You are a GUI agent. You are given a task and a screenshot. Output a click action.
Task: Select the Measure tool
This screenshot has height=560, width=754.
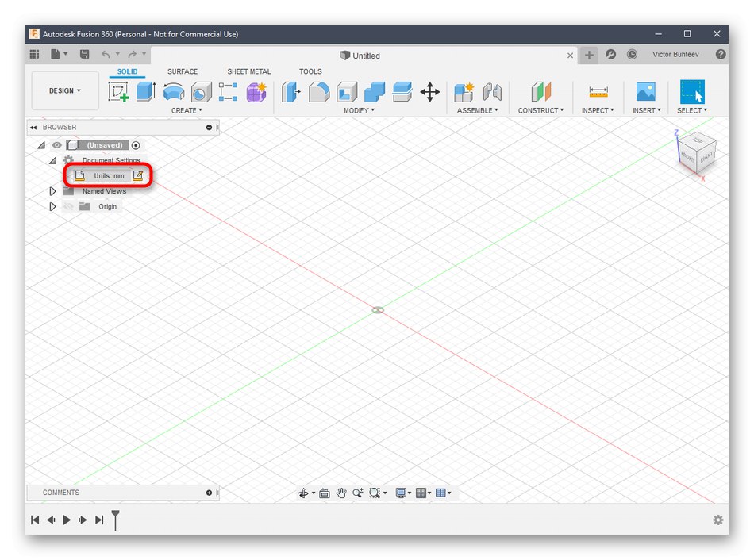(x=598, y=91)
